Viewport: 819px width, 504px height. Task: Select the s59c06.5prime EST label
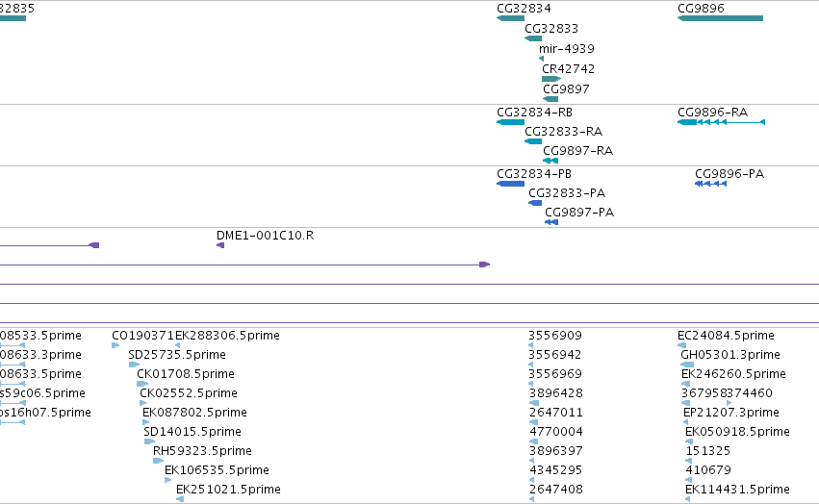(x=42, y=393)
